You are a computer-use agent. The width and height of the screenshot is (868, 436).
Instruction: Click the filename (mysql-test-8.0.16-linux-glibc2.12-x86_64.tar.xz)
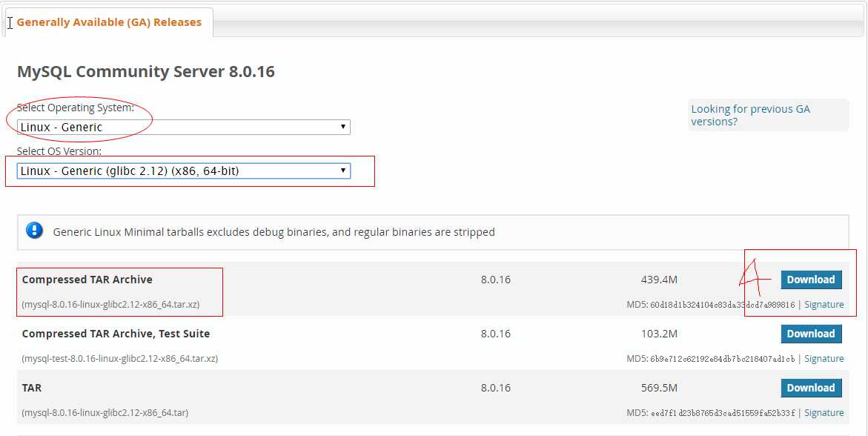119,359
